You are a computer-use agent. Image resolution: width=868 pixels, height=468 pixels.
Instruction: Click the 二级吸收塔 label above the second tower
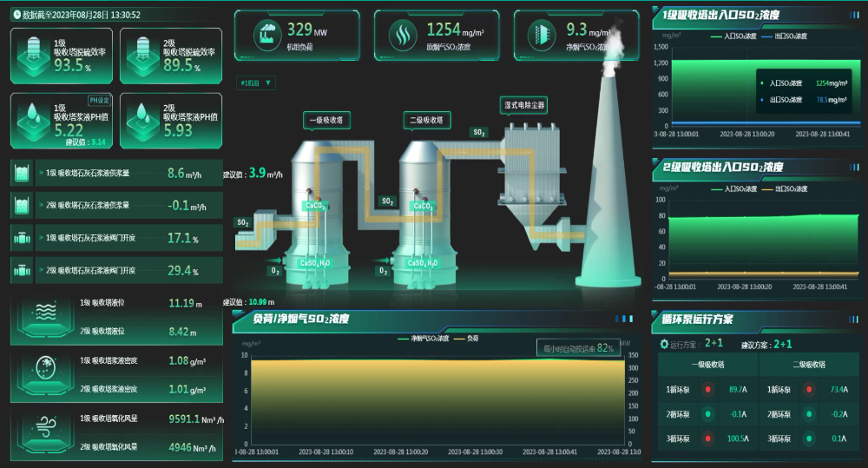click(424, 120)
